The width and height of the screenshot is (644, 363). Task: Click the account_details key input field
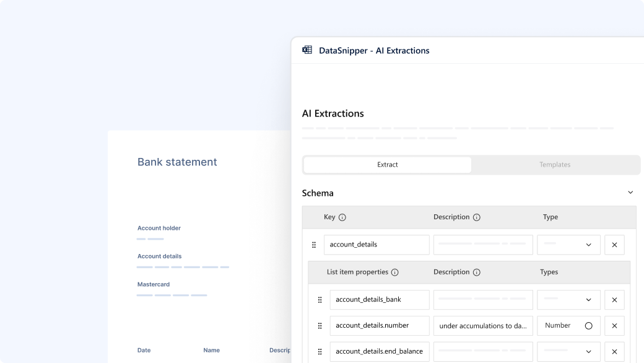click(x=376, y=245)
